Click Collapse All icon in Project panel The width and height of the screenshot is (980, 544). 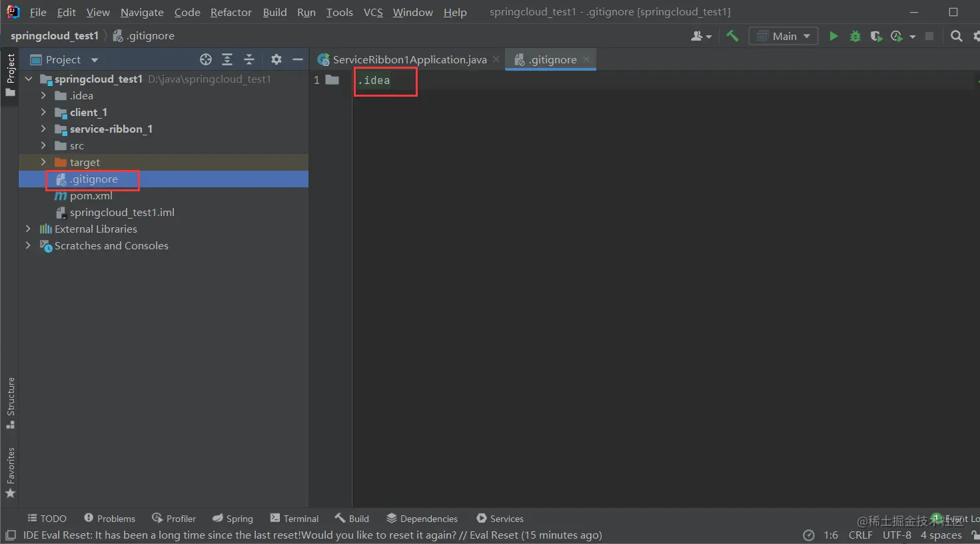(249, 60)
